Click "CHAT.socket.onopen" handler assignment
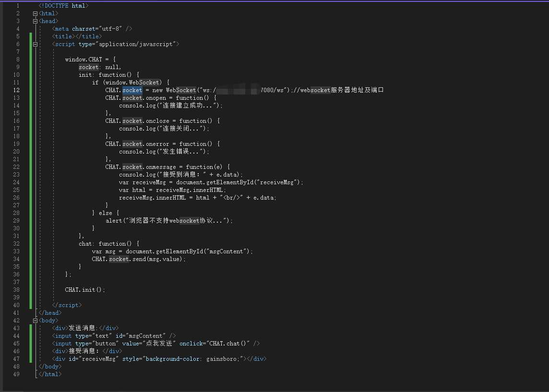 tap(135, 98)
